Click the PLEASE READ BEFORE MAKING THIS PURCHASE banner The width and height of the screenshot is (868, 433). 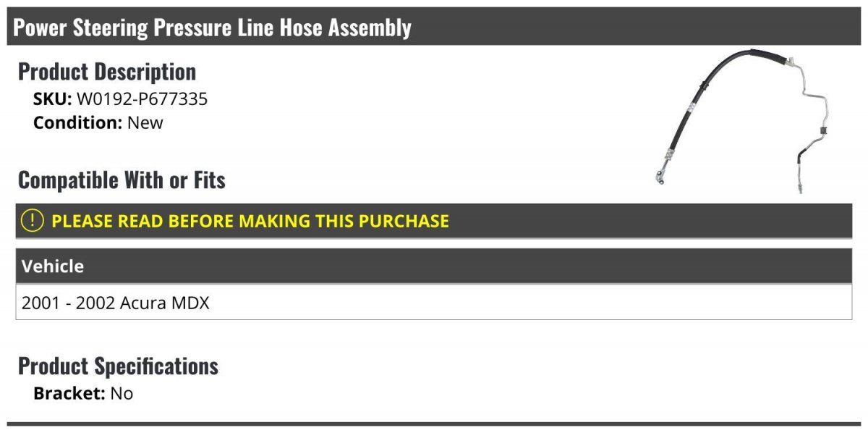(434, 221)
